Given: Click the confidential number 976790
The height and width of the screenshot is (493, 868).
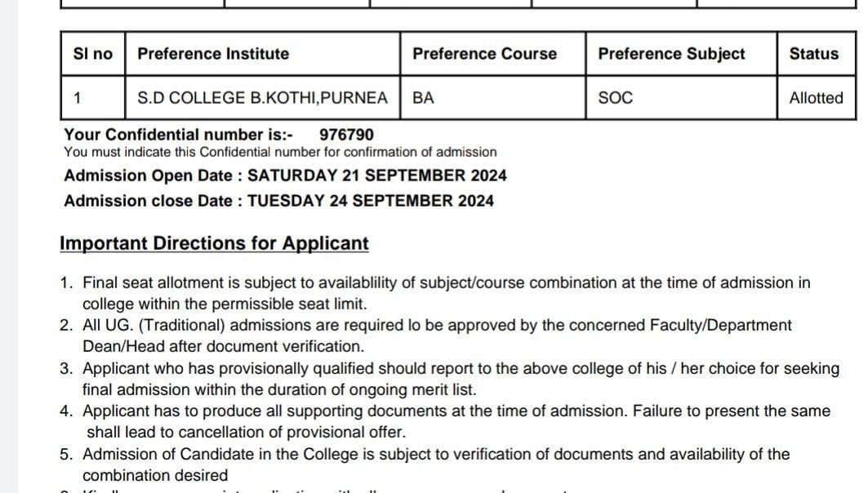Looking at the screenshot, I should 347,135.
